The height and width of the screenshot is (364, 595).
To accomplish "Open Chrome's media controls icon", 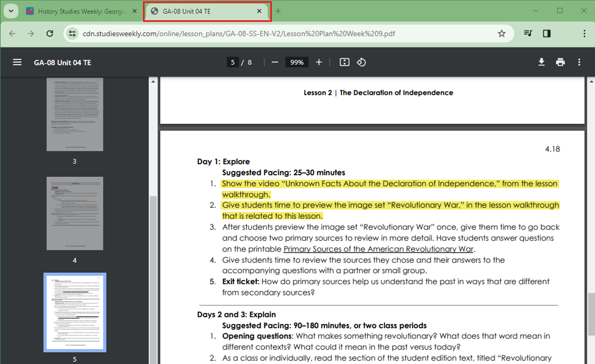I will 528,33.
